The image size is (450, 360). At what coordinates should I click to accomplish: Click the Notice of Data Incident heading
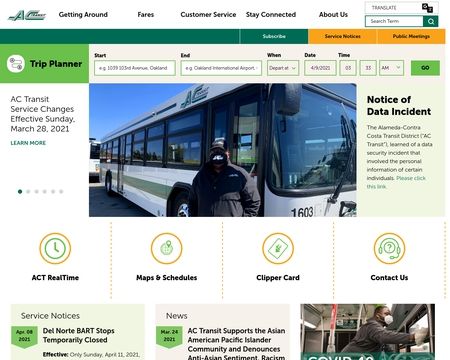(399, 105)
